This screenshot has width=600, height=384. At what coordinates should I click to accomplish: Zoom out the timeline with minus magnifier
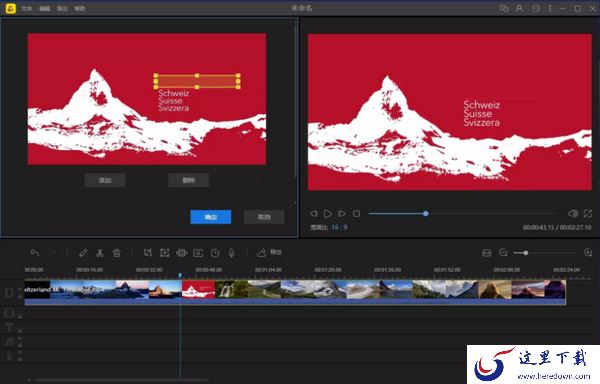[x=504, y=252]
